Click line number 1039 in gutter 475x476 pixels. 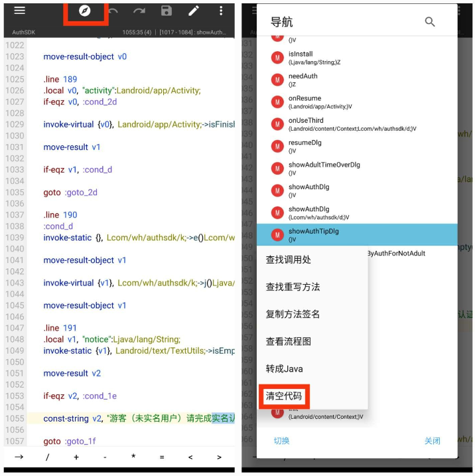(15, 238)
